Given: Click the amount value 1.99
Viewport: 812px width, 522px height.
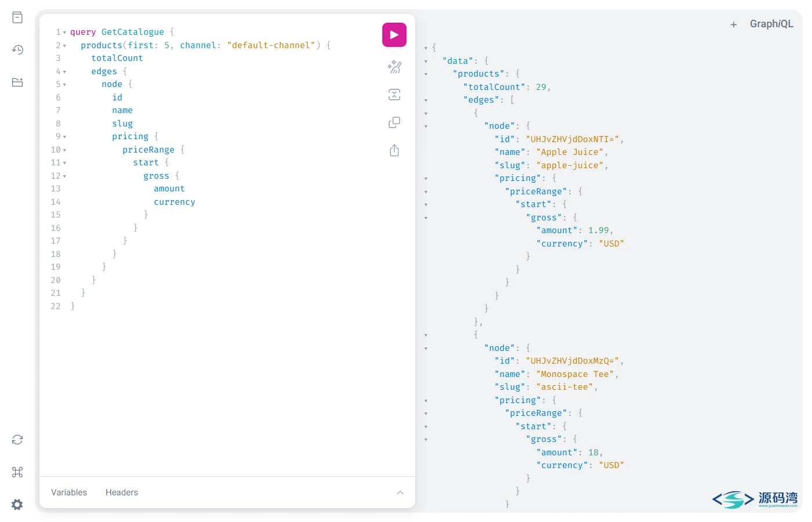Looking at the screenshot, I should pos(599,230).
